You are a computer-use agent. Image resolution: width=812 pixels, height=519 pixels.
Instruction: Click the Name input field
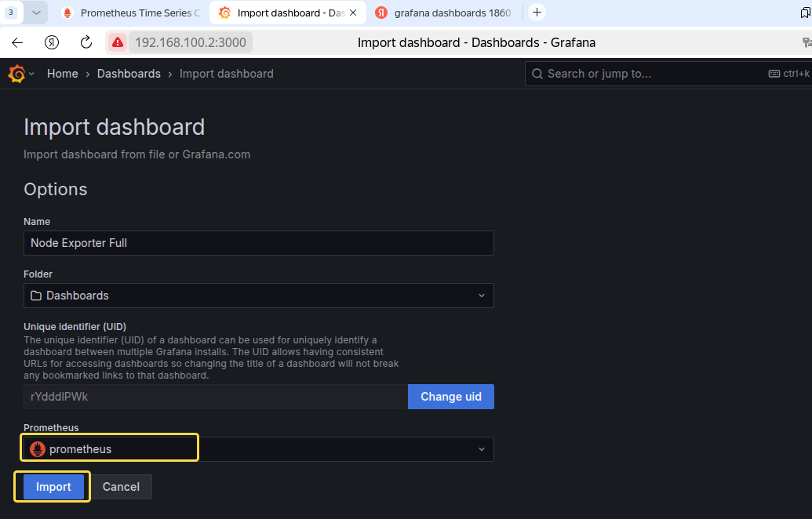(258, 243)
